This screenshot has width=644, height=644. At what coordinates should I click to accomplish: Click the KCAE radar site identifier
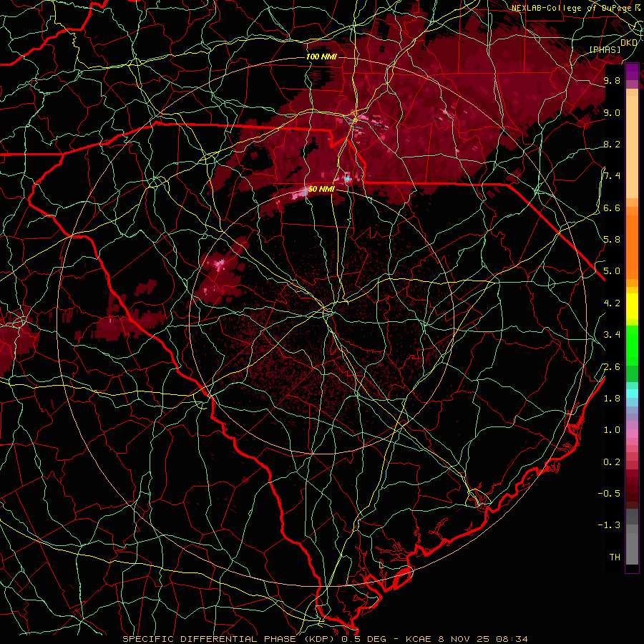coord(419,639)
